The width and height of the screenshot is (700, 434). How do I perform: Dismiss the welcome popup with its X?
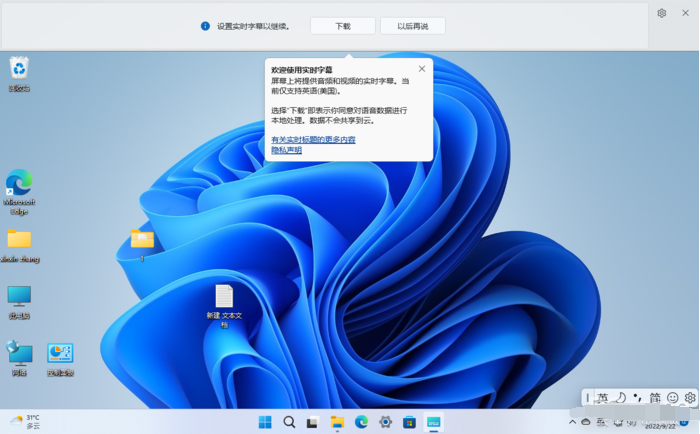(422, 69)
